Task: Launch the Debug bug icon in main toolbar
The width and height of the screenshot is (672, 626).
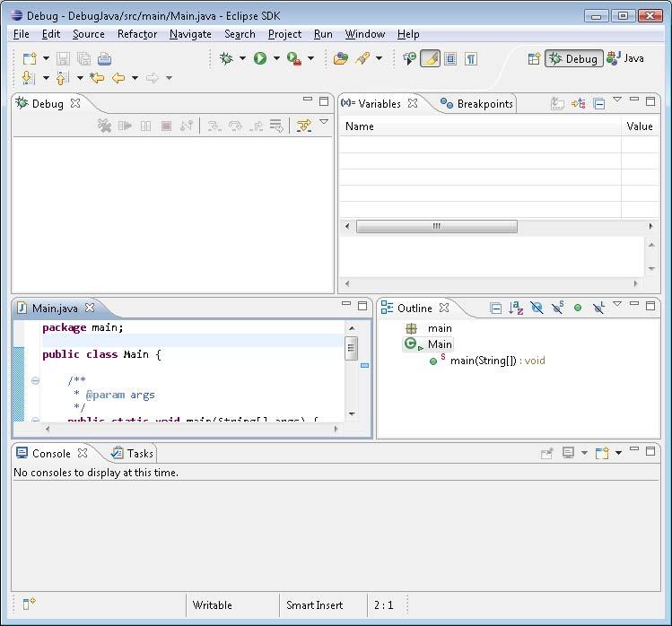Action: (x=226, y=58)
